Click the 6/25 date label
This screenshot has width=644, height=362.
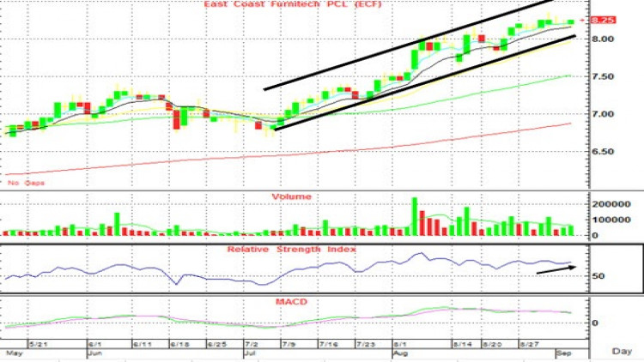pyautogui.click(x=217, y=344)
